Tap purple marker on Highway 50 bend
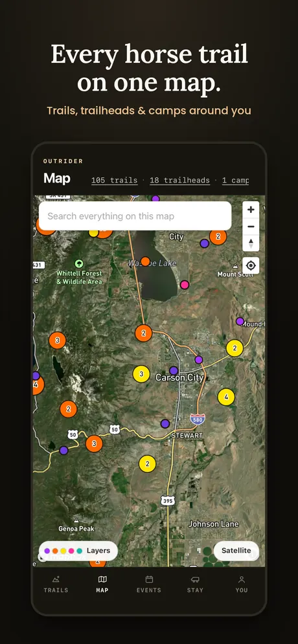 click(x=63, y=450)
